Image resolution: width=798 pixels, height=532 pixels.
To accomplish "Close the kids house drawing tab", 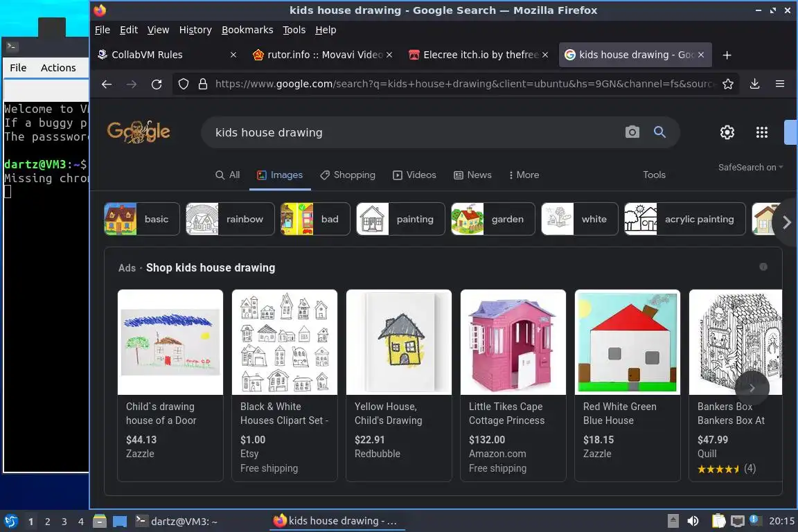I will click(x=701, y=55).
